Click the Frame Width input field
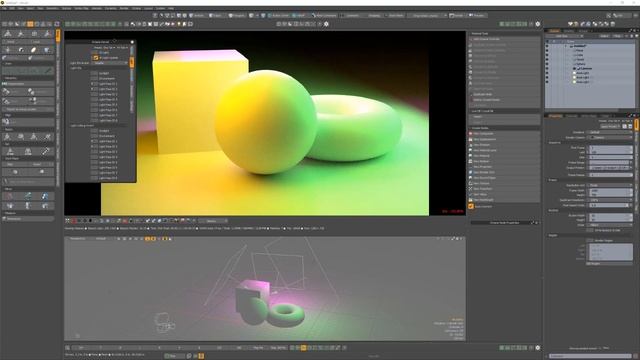The width and height of the screenshot is (640, 360). click(610, 190)
